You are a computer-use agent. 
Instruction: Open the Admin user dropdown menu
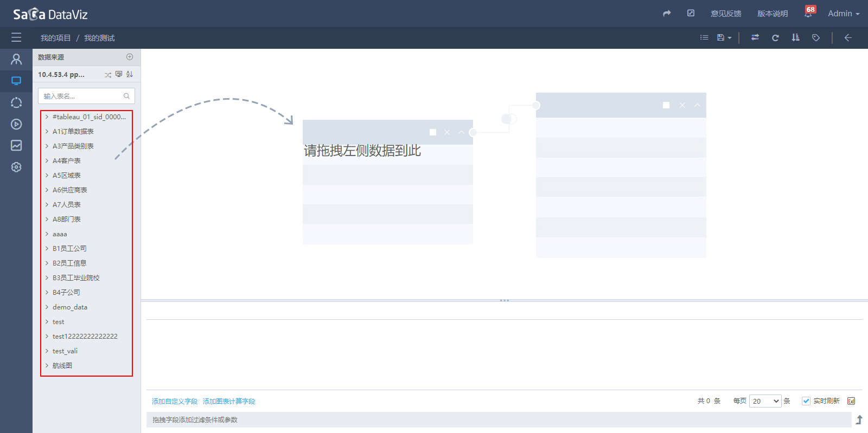843,14
